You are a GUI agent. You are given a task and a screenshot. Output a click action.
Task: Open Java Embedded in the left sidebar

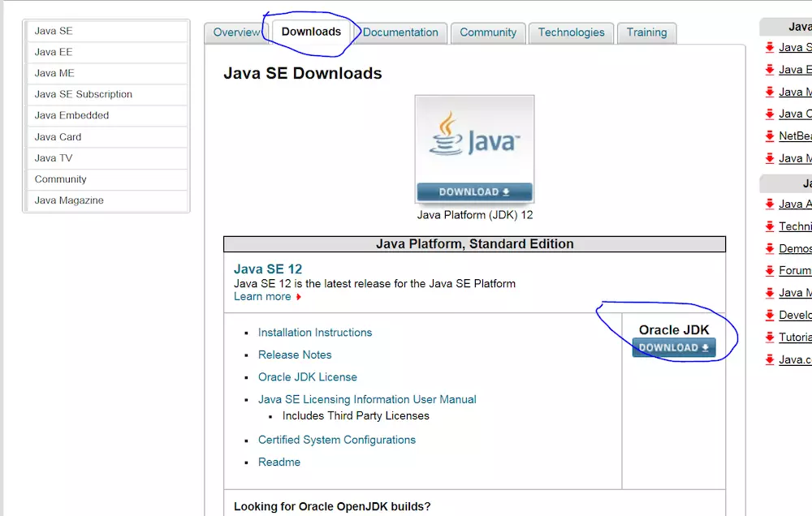point(106,115)
